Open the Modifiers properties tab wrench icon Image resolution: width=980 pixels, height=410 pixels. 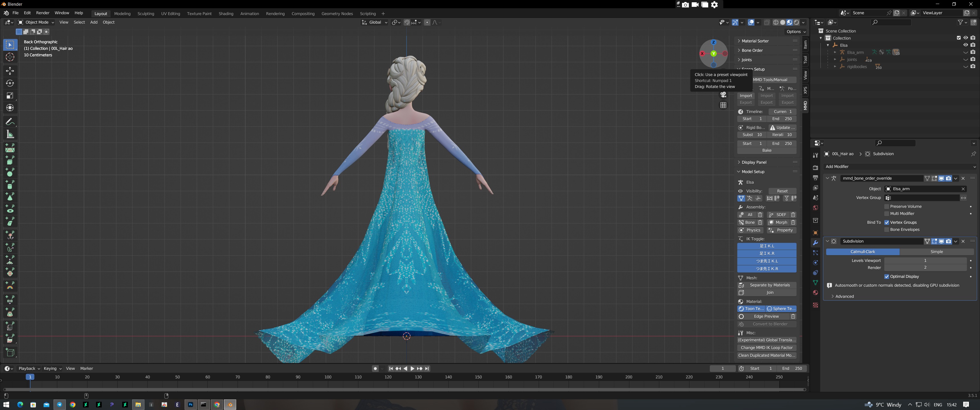[815, 243]
